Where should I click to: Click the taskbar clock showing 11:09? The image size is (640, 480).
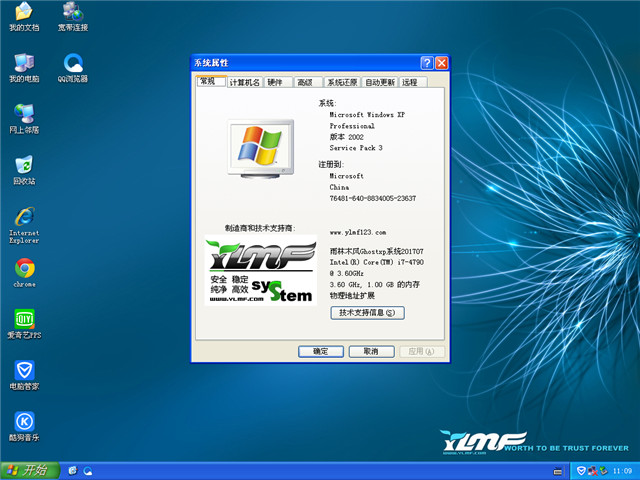pyautogui.click(x=622, y=471)
